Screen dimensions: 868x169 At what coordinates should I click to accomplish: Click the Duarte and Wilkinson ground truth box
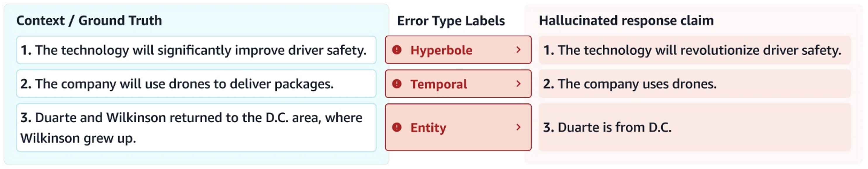tap(196, 127)
